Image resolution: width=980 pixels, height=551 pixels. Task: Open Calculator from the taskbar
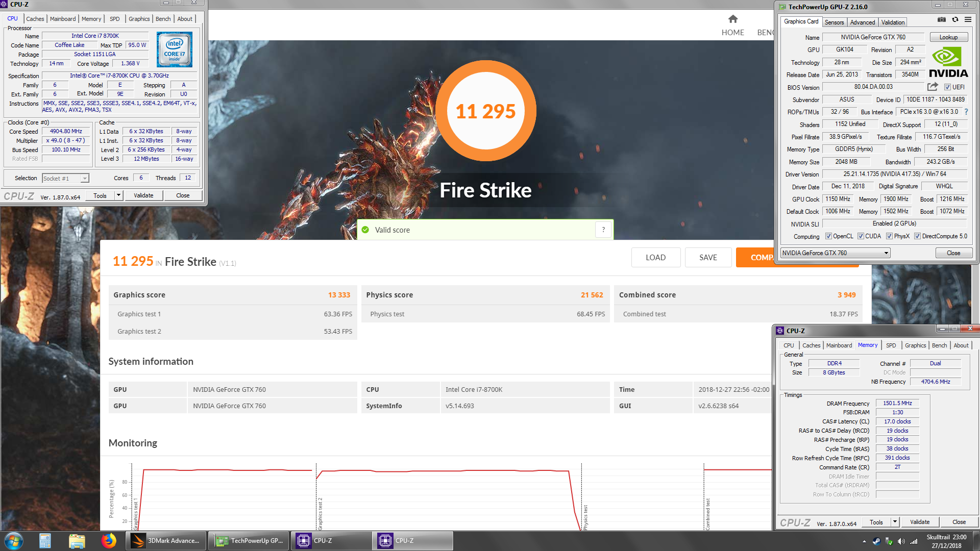[x=45, y=541]
